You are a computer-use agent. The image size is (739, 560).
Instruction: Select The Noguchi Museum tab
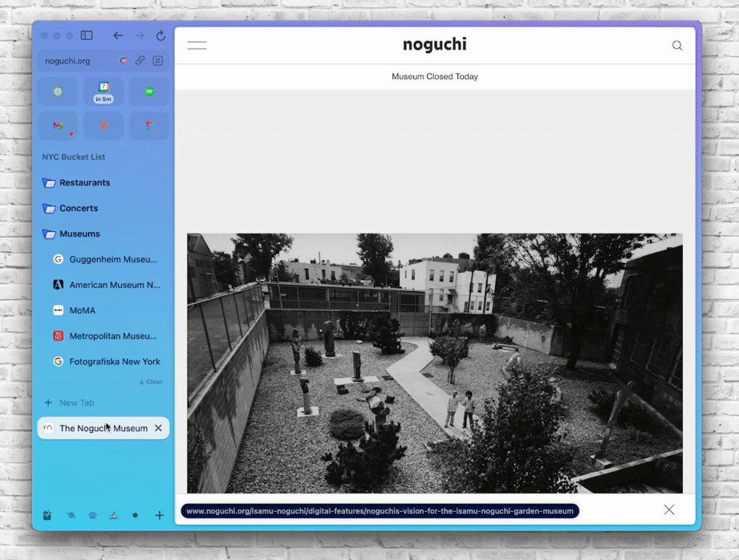103,428
